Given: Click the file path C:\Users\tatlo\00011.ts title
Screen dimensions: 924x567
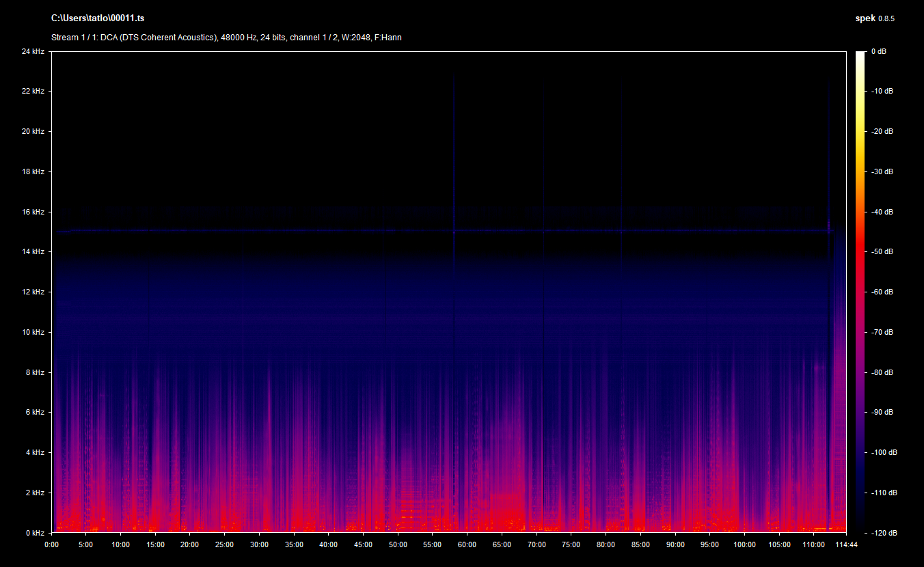Looking at the screenshot, I should [x=97, y=18].
